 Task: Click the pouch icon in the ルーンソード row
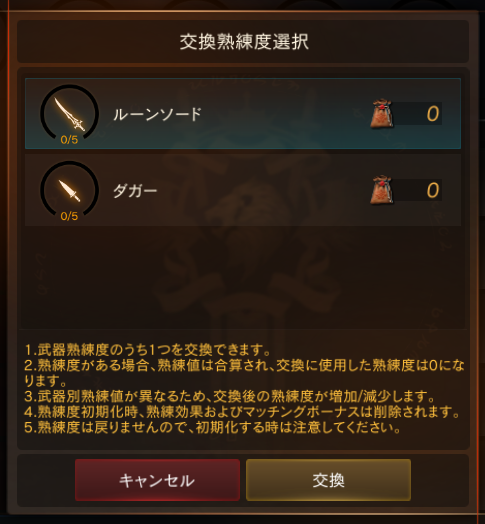point(382,113)
